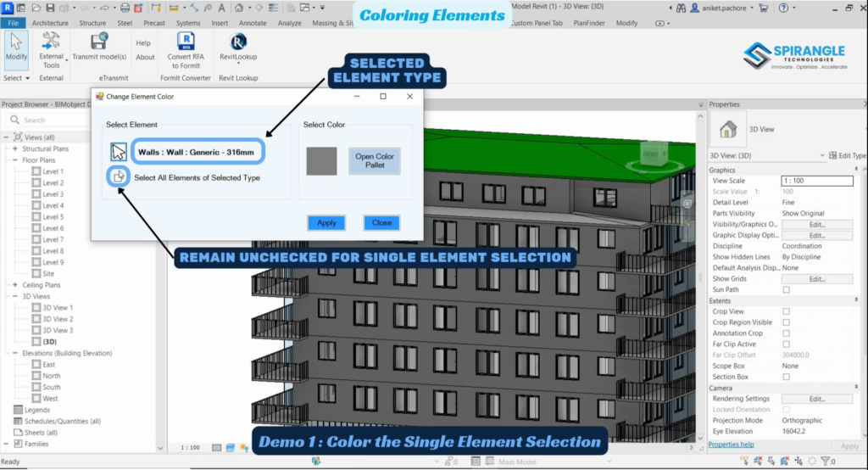
Task: Expand Structural Plans in Project Browser
Action: pos(15,148)
